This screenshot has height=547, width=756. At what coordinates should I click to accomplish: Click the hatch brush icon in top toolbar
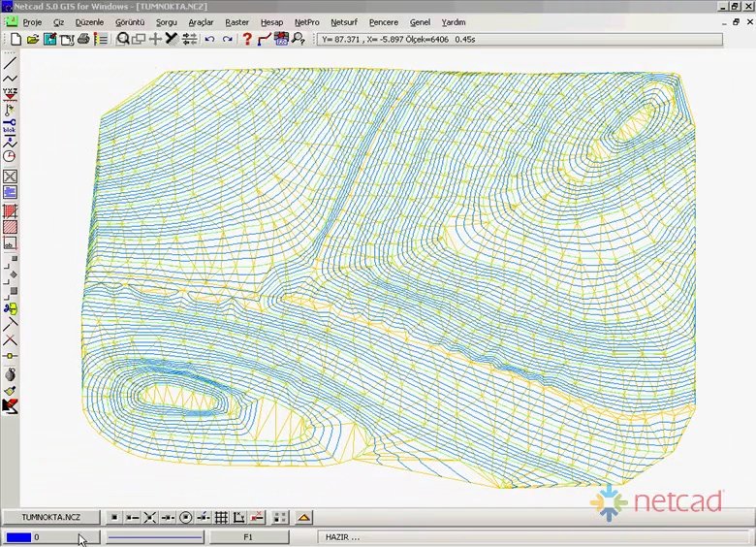coord(172,39)
